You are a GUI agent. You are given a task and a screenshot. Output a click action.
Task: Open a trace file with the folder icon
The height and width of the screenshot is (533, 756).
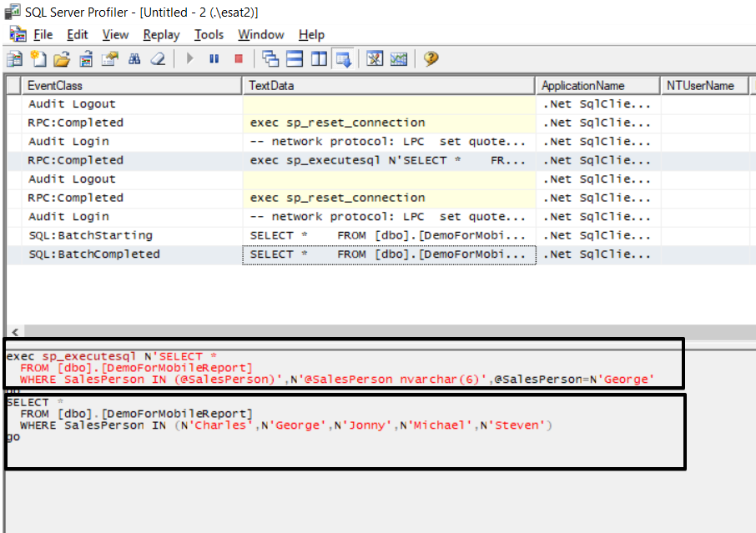[62, 58]
